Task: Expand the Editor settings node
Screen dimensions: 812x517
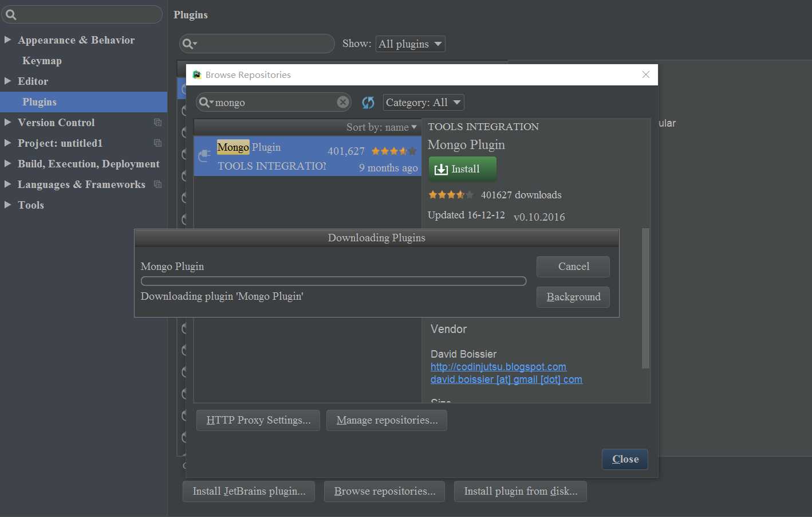Action: coord(8,81)
